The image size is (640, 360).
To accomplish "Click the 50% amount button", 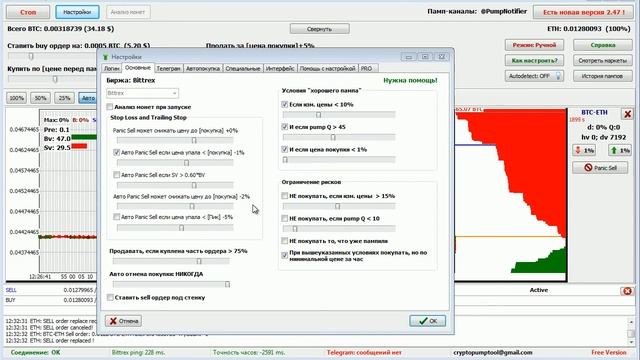I will click(x=40, y=98).
